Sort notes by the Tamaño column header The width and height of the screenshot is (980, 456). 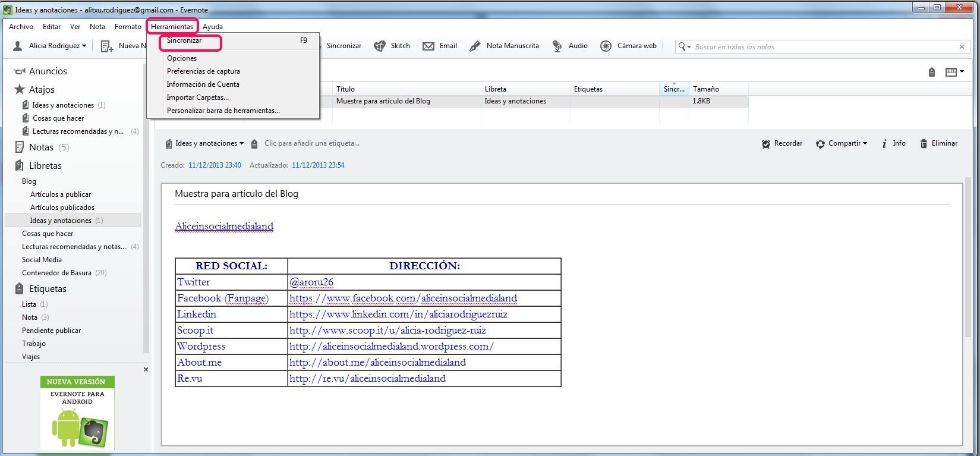point(719,89)
